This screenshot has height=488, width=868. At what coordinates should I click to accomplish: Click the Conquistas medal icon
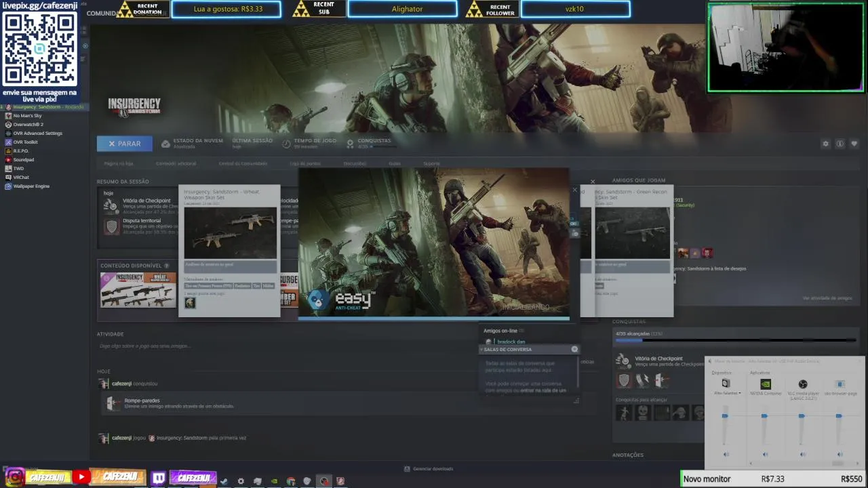350,144
